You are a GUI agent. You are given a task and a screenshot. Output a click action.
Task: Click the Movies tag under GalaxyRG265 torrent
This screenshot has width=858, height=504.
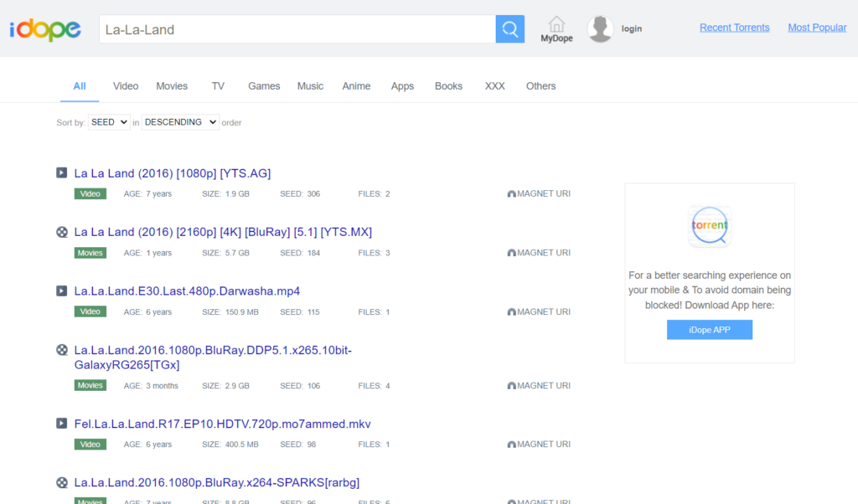tap(90, 386)
